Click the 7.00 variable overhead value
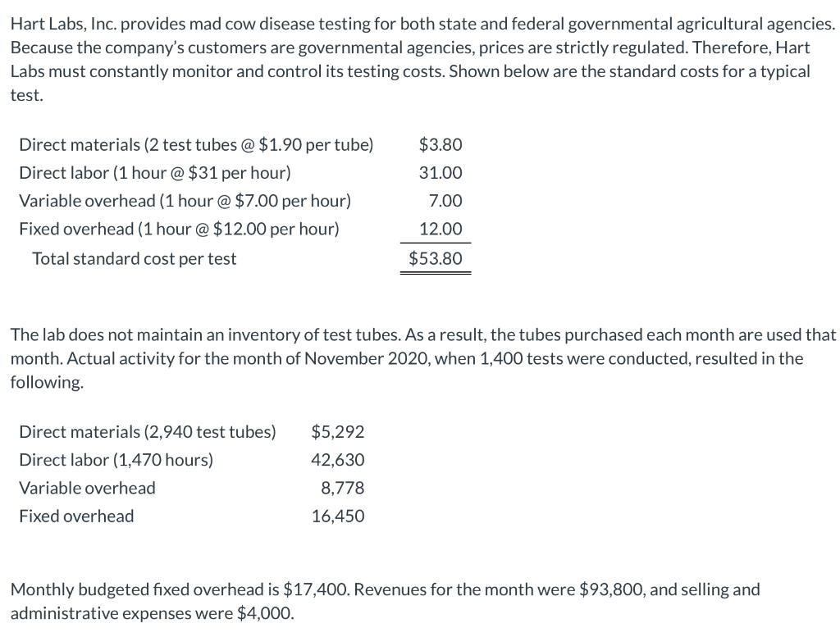The width and height of the screenshot is (840, 637). coord(445,201)
